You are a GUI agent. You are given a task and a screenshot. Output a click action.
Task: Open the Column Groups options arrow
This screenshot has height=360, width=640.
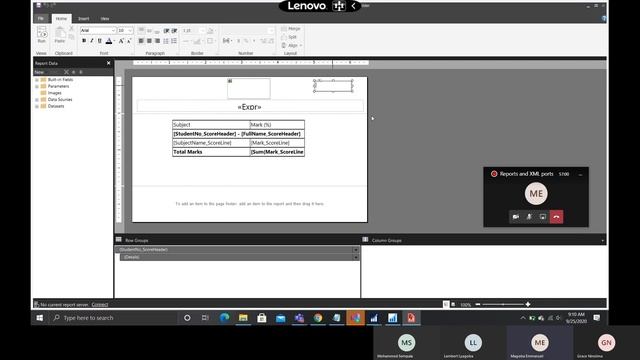click(x=602, y=240)
